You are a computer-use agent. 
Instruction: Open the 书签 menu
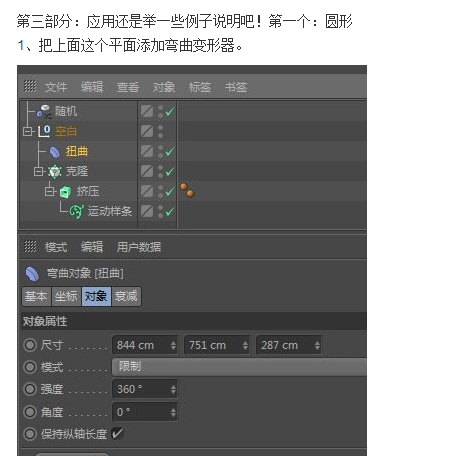(x=236, y=87)
